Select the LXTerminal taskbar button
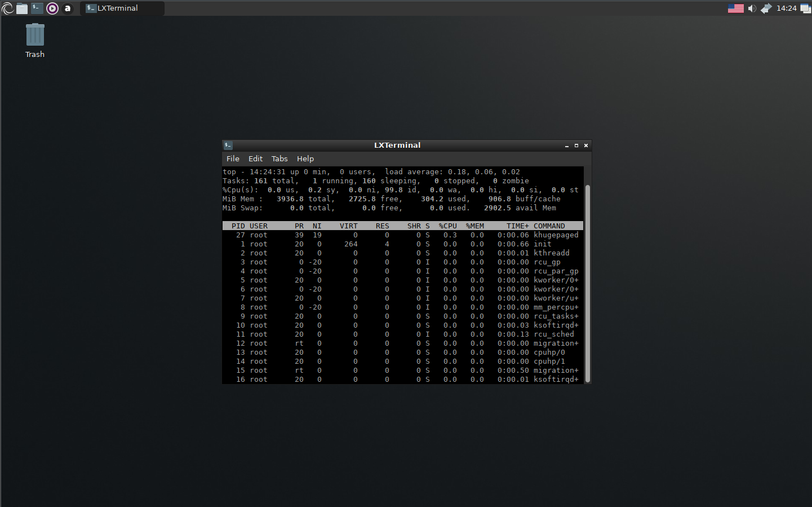Screen dimensions: 812x507 point(122,8)
